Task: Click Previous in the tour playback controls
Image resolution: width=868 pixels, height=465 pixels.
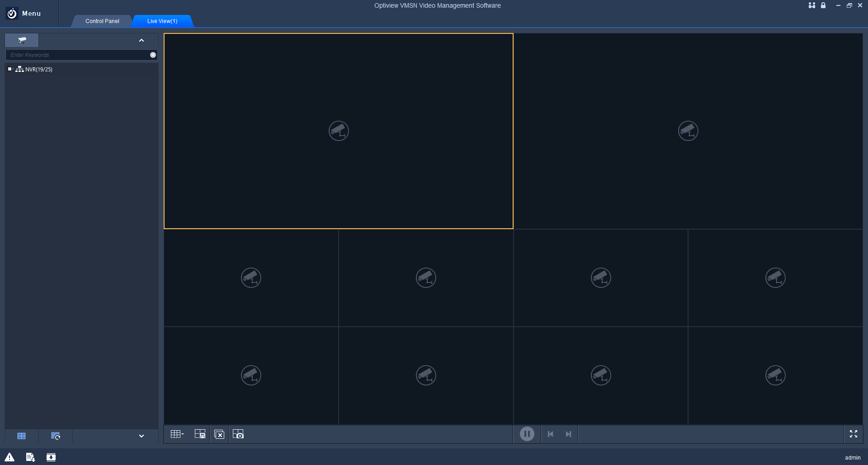Action: click(x=550, y=433)
